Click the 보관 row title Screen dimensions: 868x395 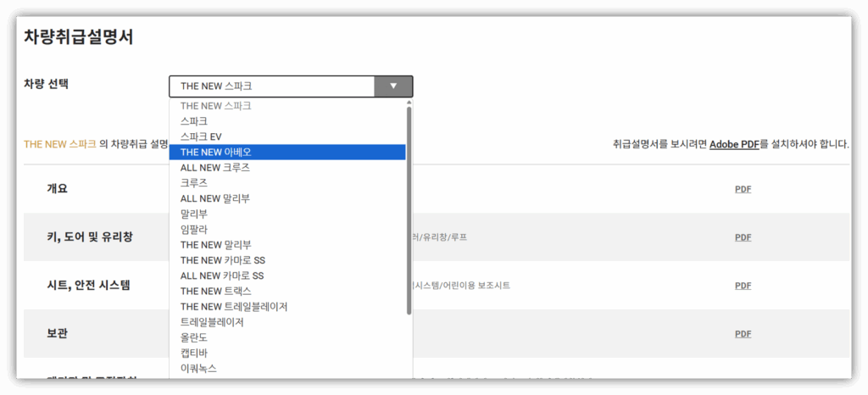tap(57, 334)
